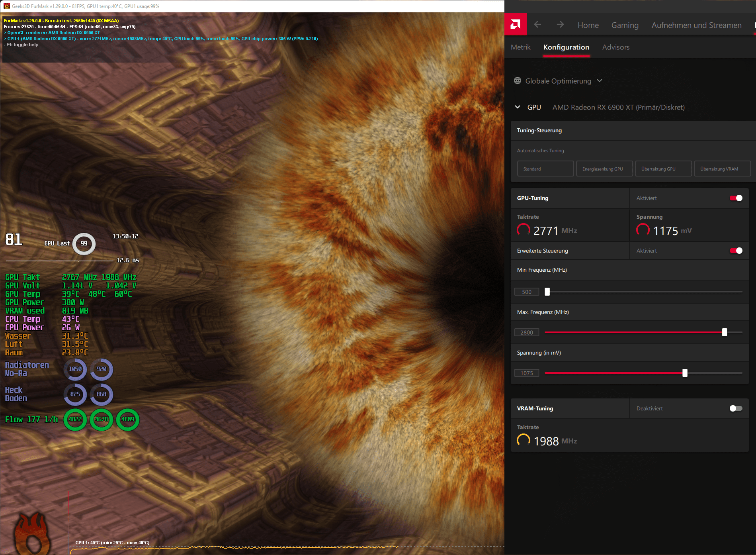
Task: Click the Flow 177 l/h label
Action: pos(31,420)
